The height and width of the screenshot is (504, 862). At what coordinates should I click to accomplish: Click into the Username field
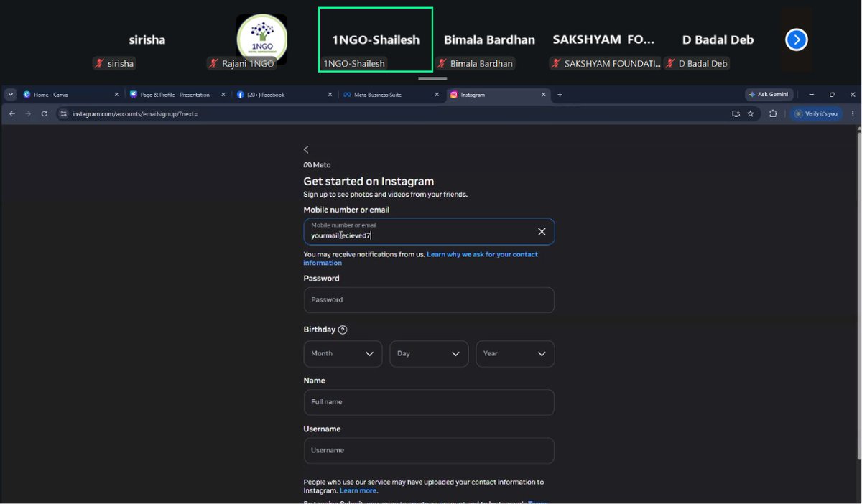coord(429,451)
